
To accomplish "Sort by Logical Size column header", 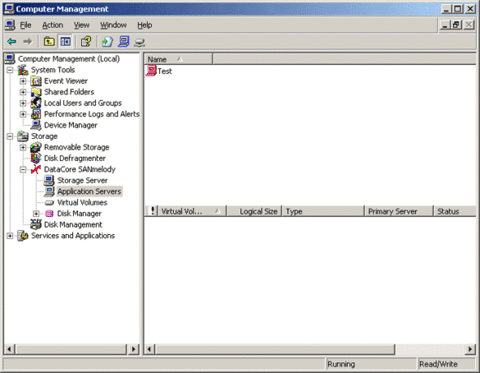I will coord(254,211).
